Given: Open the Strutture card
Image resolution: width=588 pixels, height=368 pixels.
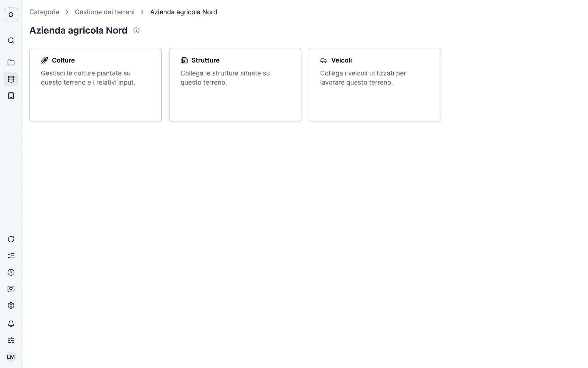Looking at the screenshot, I should [x=235, y=85].
